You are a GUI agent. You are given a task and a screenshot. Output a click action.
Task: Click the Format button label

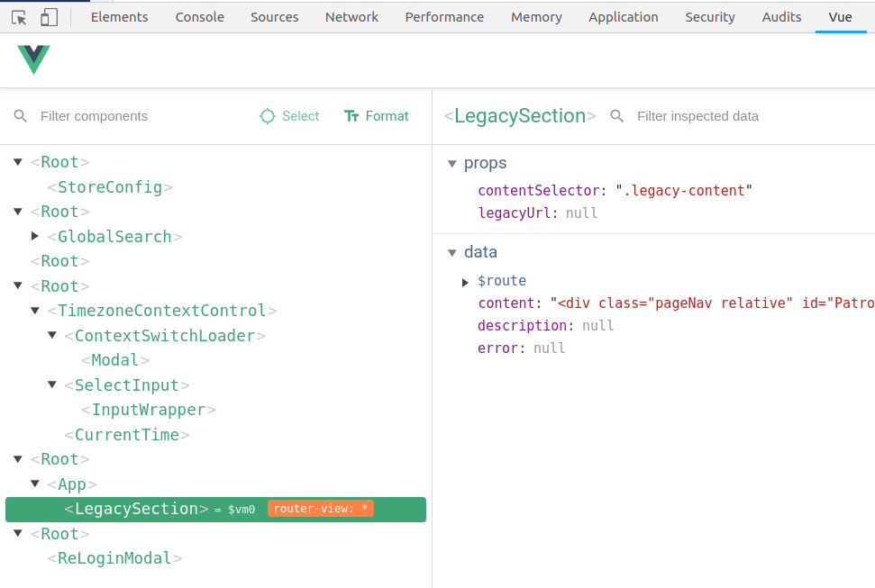point(387,116)
